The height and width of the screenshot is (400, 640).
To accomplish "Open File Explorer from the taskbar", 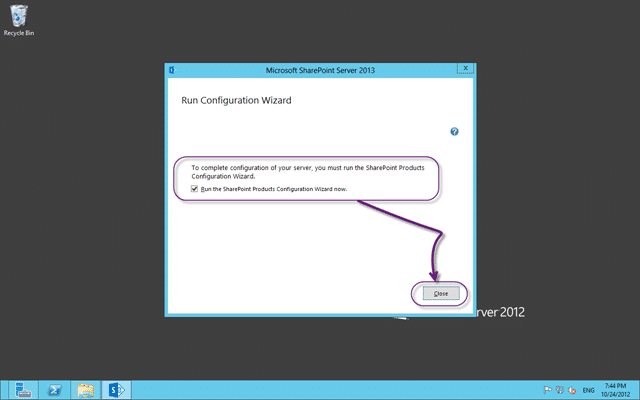I will point(85,390).
